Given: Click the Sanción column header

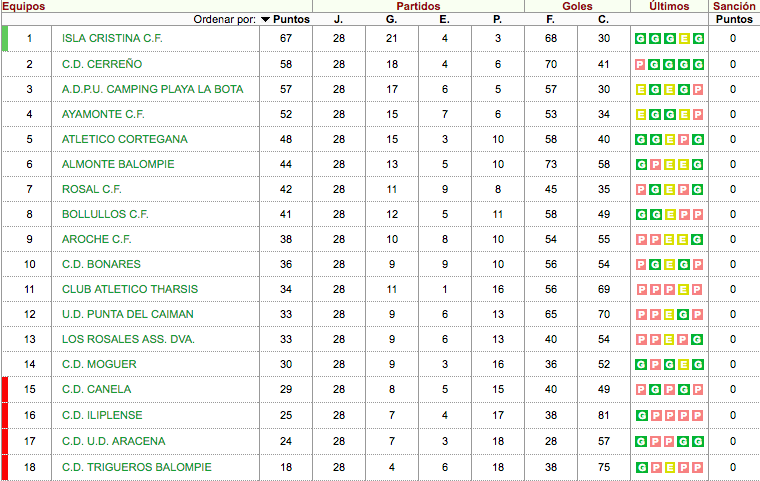Looking at the screenshot, I should point(735,6).
